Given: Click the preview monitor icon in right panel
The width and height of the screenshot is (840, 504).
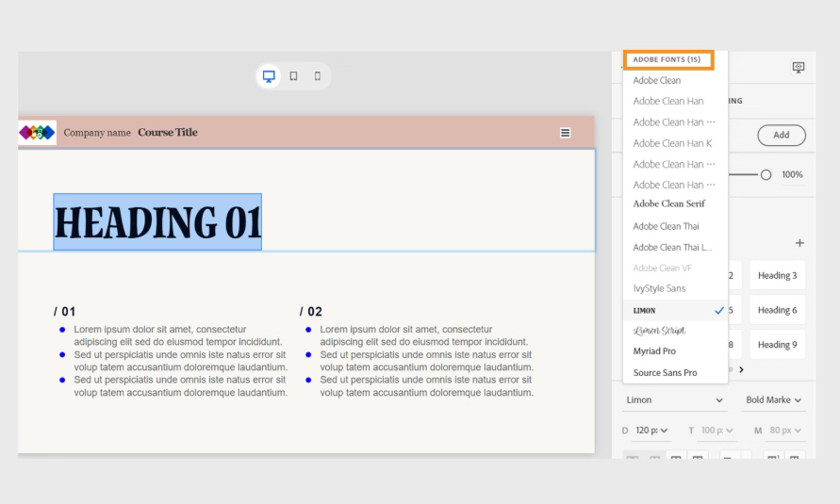Looking at the screenshot, I should point(799,68).
